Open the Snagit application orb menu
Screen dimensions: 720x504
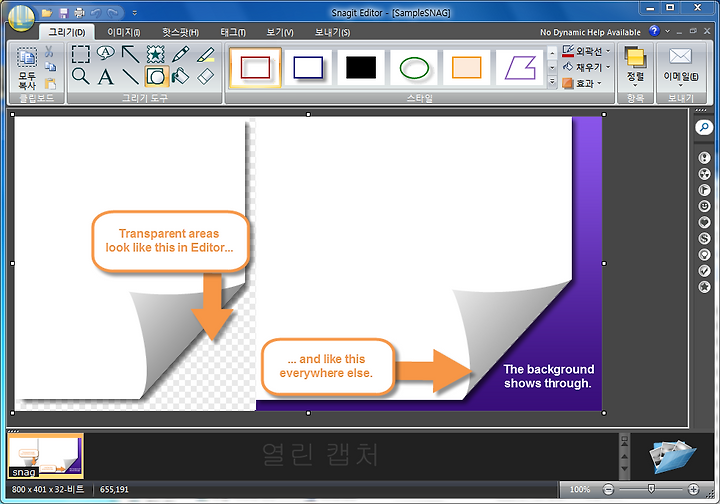[21, 19]
